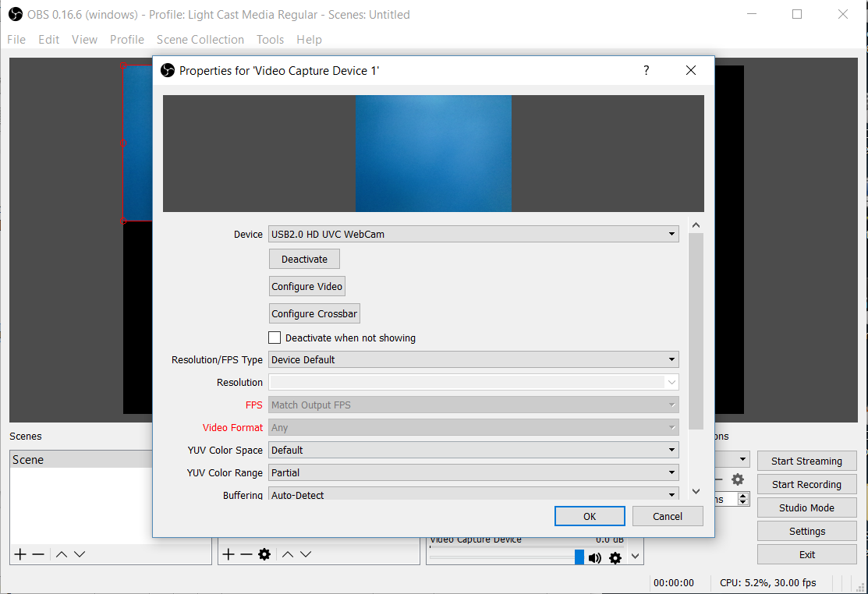Viewport: 868px width, 594px height.
Task: Expand the Resolution/FPS Type dropdown
Action: click(x=473, y=359)
